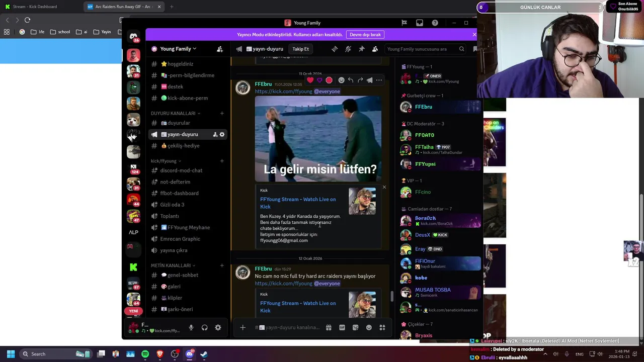Click Takip Et follow button
This screenshot has width=644, height=362.
(x=300, y=49)
